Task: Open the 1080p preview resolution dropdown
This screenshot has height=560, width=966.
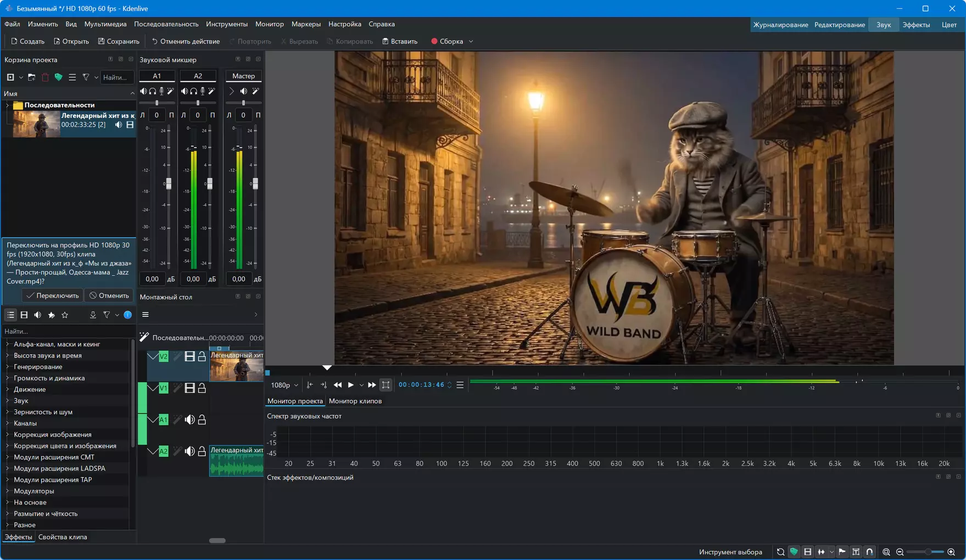Action: 284,385
